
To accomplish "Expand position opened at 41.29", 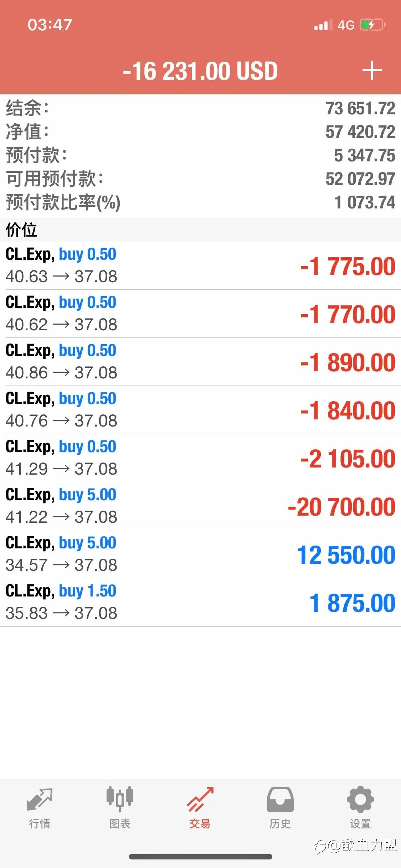I will (x=200, y=458).
